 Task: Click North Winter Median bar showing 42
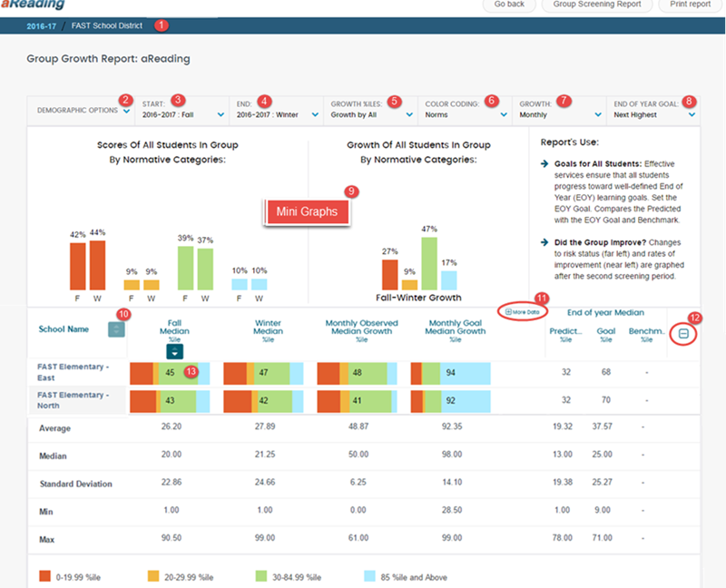(263, 401)
